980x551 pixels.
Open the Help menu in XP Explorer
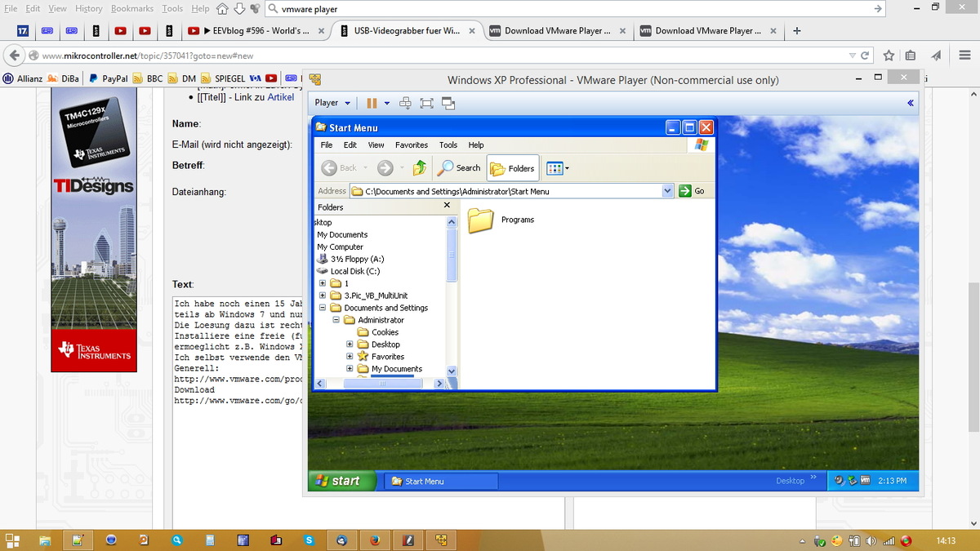[x=476, y=145]
